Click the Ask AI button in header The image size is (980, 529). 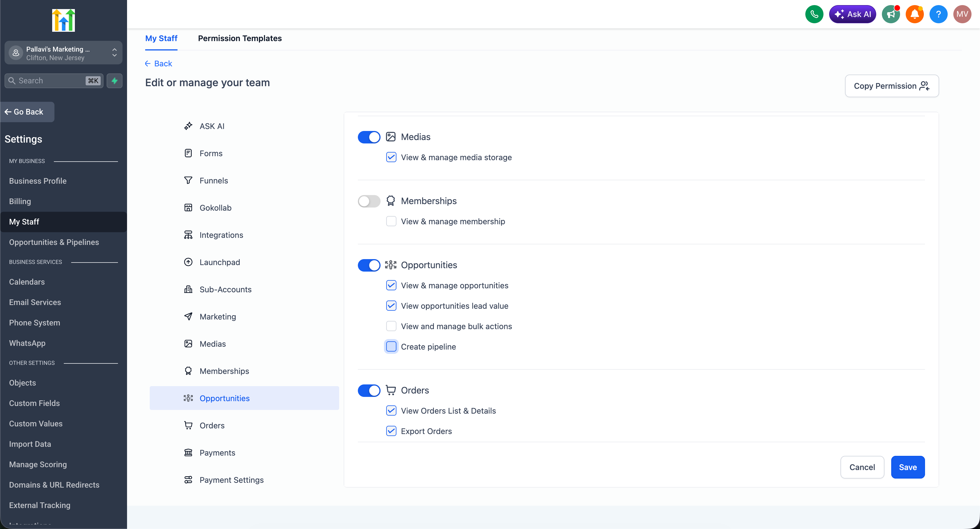853,14
